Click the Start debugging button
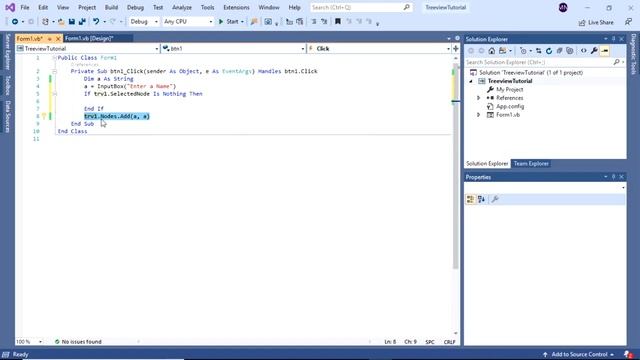This screenshot has width=640, height=360. click(x=228, y=22)
